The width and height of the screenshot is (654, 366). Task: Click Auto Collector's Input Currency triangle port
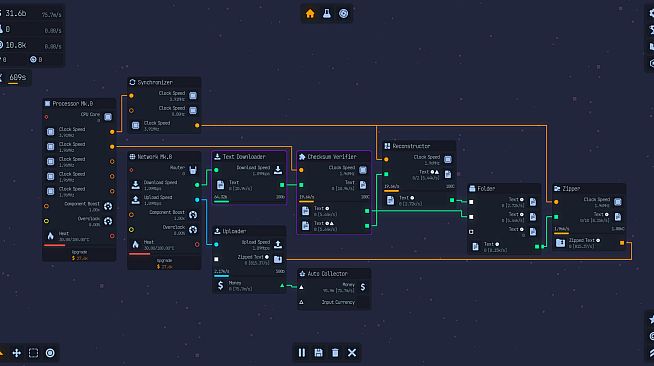(x=301, y=302)
